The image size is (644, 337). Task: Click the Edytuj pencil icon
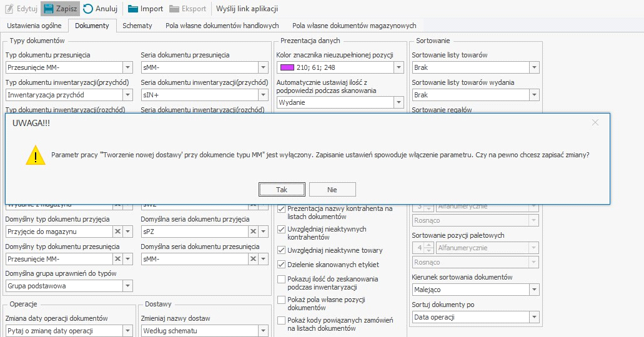coord(9,9)
